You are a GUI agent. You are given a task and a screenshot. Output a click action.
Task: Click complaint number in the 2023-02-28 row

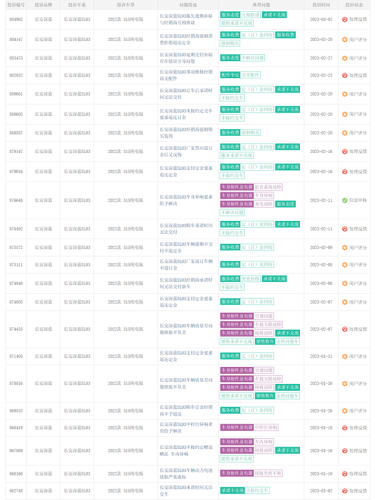coord(16,39)
